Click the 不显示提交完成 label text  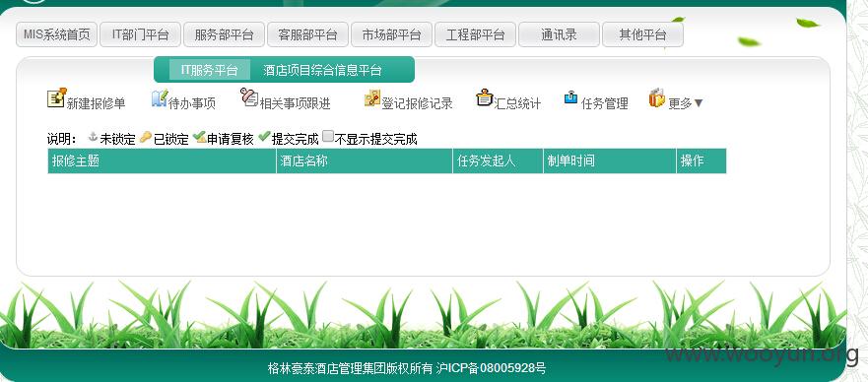coord(376,139)
